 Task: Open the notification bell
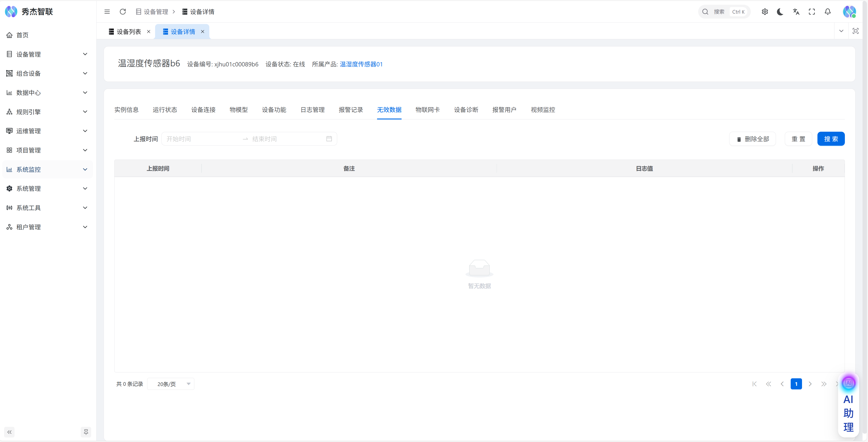pyautogui.click(x=828, y=12)
